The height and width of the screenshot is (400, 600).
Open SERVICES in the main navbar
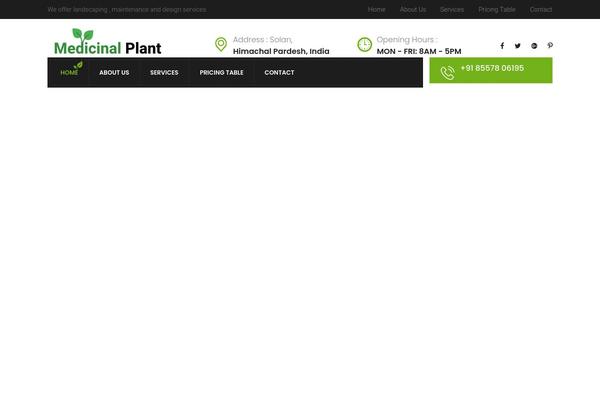point(164,72)
